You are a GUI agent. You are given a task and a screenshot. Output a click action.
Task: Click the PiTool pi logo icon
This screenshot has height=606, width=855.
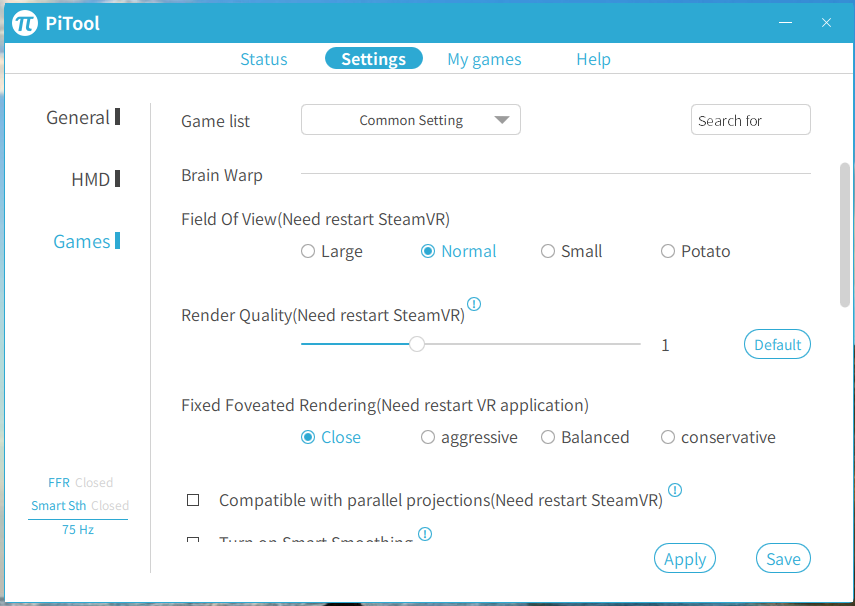[25, 23]
